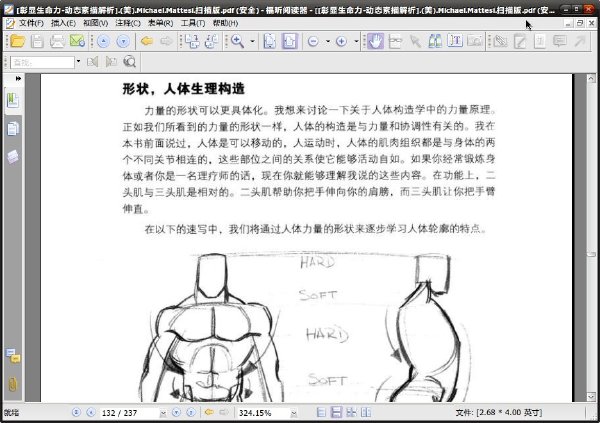
Task: Open the comments panel in sidebar
Action: (x=13, y=356)
